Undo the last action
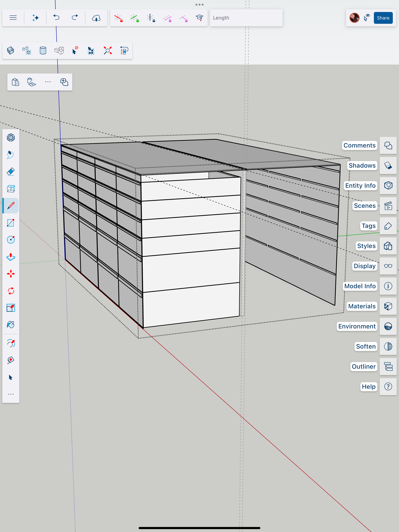 (x=57, y=18)
